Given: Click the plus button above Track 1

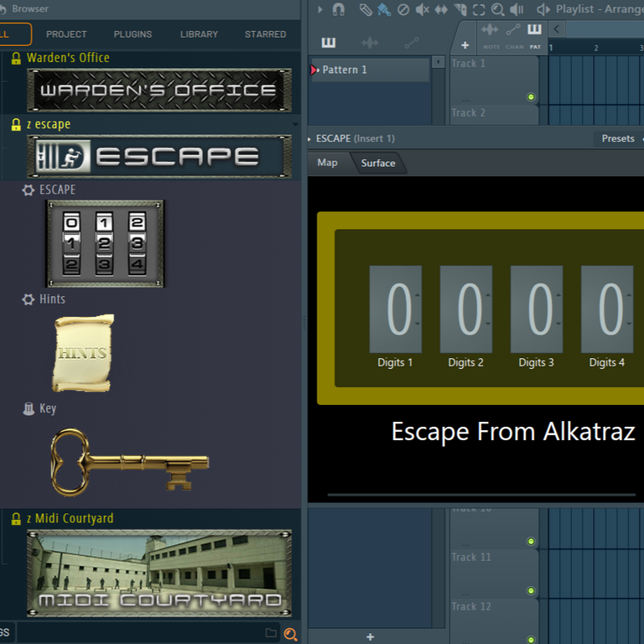Looking at the screenshot, I should (x=465, y=44).
